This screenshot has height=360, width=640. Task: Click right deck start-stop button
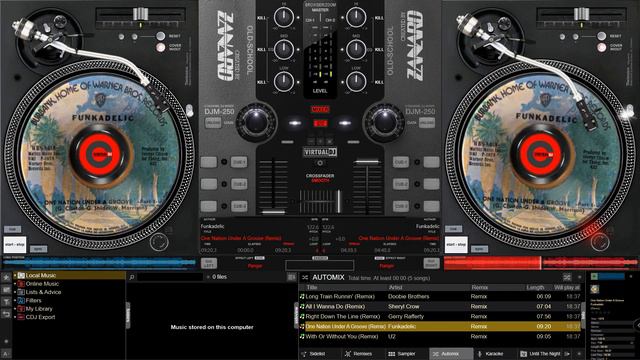pos(456,245)
